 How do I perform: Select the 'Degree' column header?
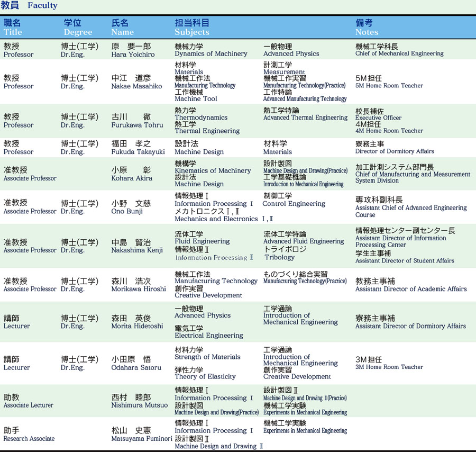tap(78, 32)
